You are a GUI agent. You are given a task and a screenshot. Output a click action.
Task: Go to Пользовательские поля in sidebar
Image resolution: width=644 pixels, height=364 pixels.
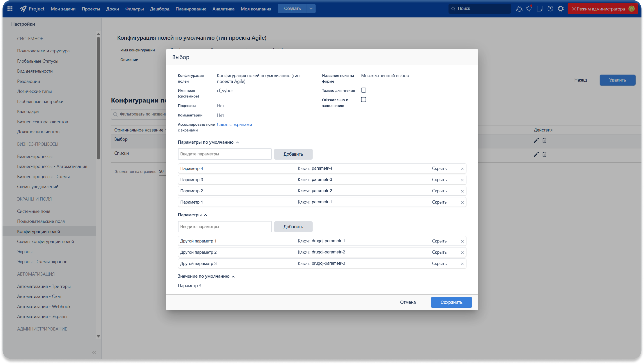(41, 221)
